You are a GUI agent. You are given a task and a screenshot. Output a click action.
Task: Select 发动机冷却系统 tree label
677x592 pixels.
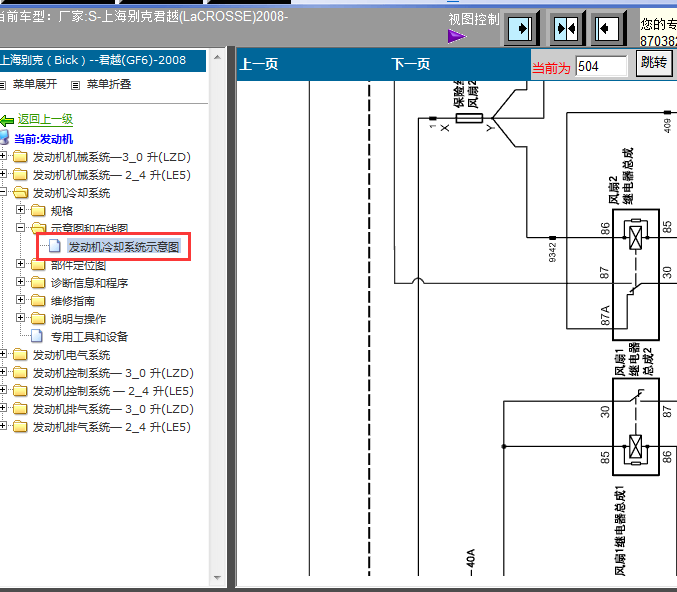pos(72,193)
